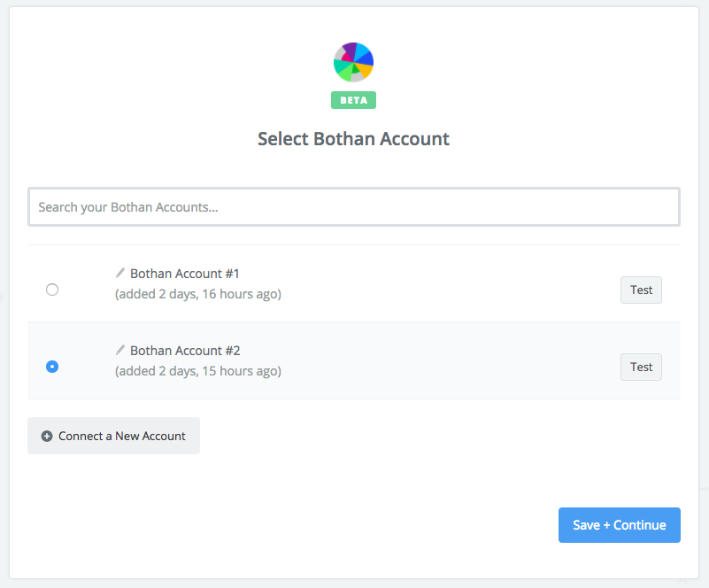709x588 pixels.
Task: Select Bothan Account #1 radio button
Action: pos(52,290)
